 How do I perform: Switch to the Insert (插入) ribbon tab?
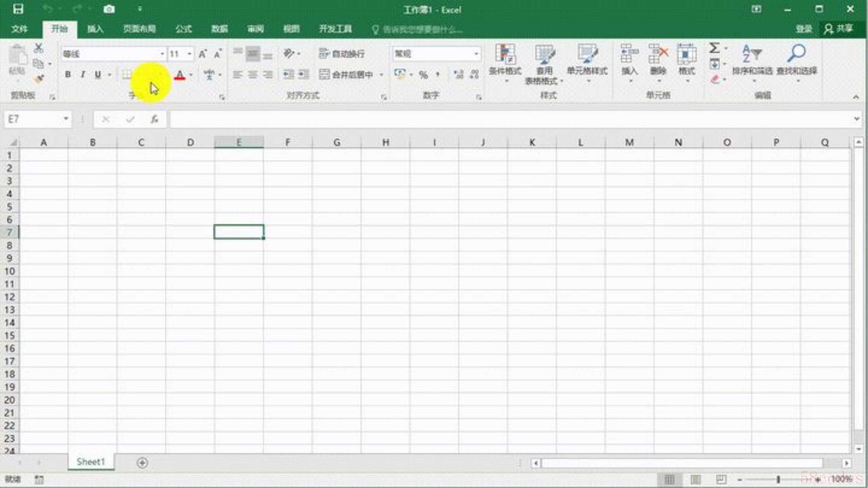95,29
